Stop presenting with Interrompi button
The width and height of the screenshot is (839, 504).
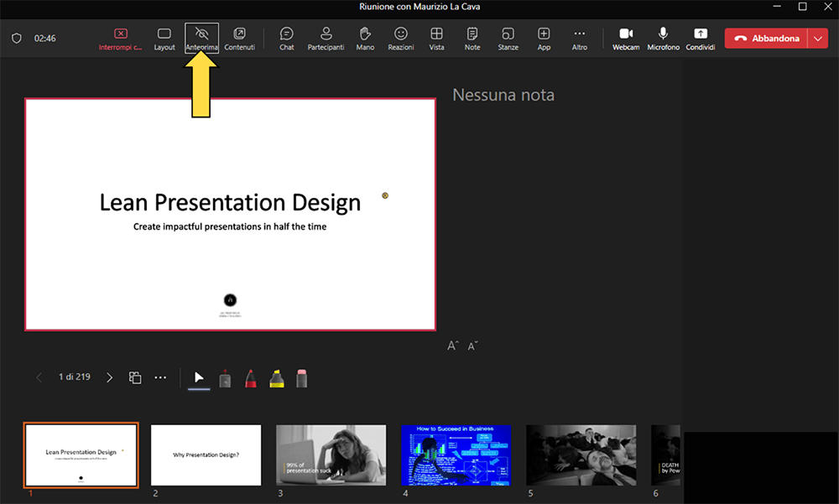coord(120,39)
